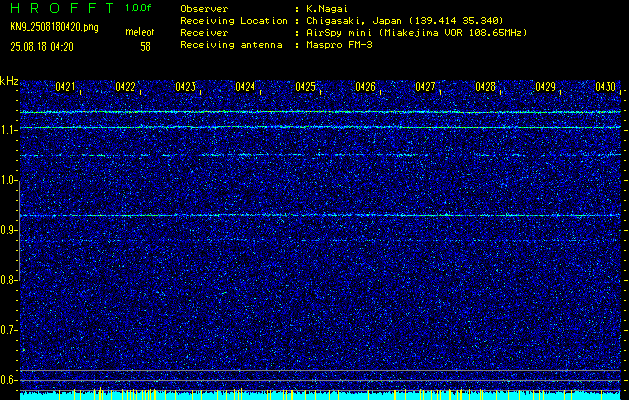Click the Observer field label
629x400 pixels.
pyautogui.click(x=204, y=9)
